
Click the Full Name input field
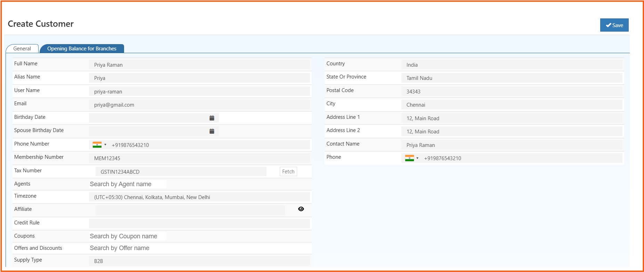pos(199,65)
